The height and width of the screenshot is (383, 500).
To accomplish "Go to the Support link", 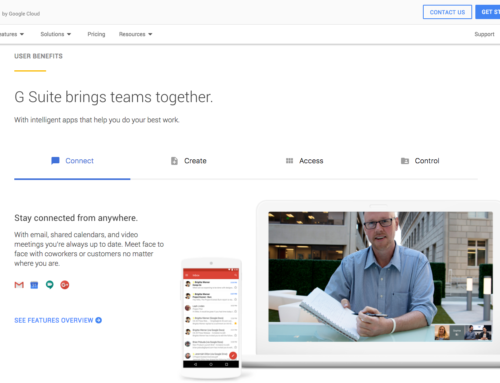I will [484, 34].
